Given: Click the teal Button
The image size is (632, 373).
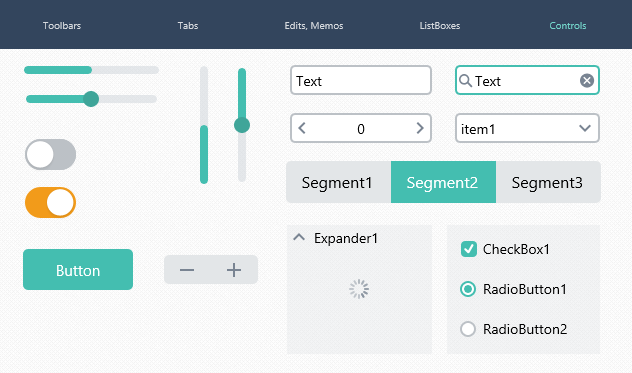Looking at the screenshot, I should [x=78, y=269].
